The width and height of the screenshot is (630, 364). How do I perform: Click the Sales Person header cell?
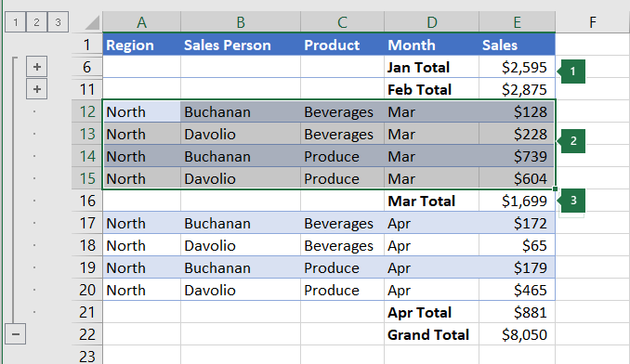241,45
